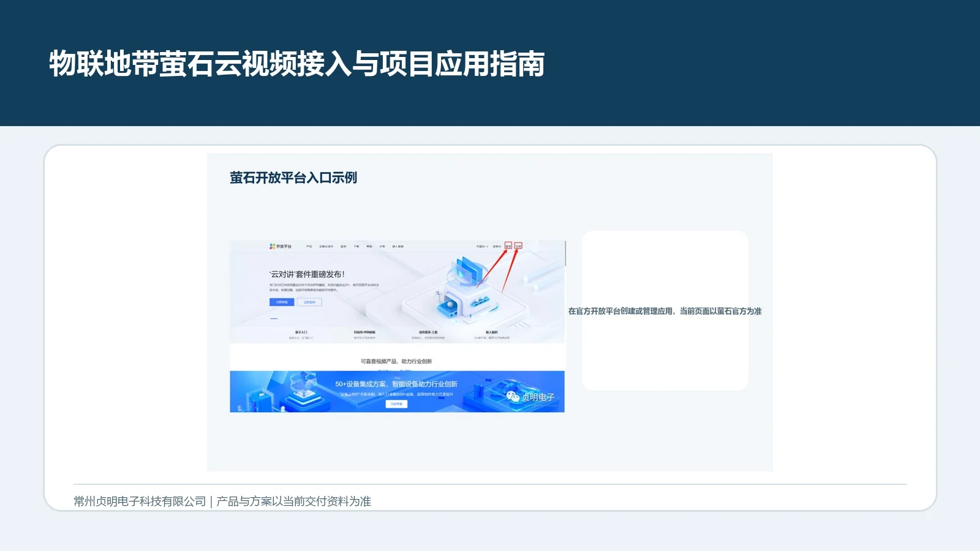Viewport: 980px width, 551px height.
Task: Select the '云对讲'套件重磅发布! headline
Action: [307, 274]
